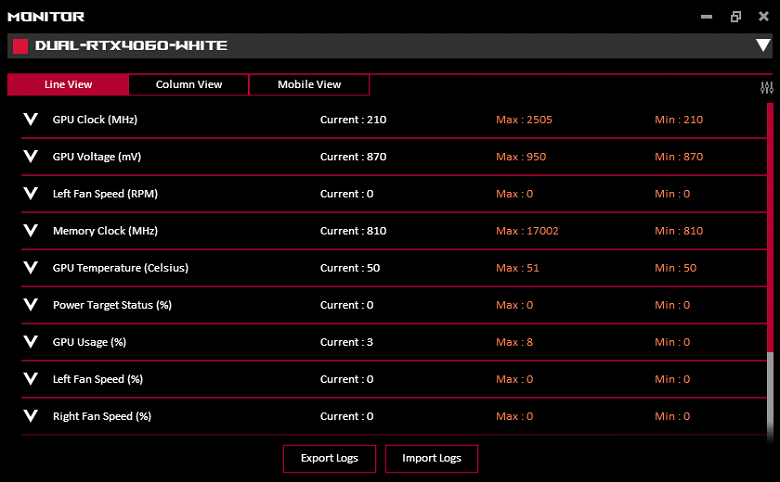The height and width of the screenshot is (482, 780).
Task: Click GPU Voltage 'Max : 950' value
Action: 521,157
